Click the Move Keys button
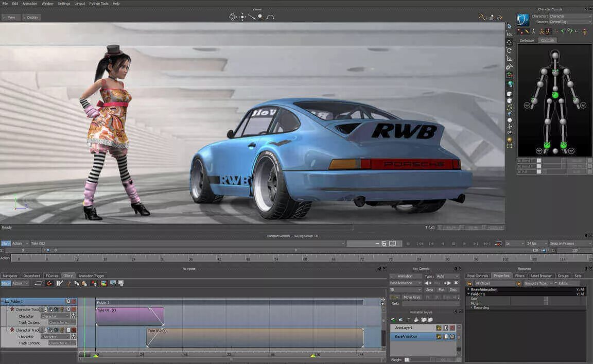593x364 pixels. [x=411, y=298]
